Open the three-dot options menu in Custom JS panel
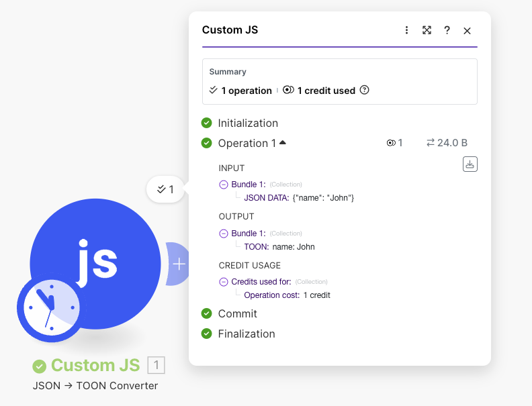532x406 pixels. [x=406, y=30]
